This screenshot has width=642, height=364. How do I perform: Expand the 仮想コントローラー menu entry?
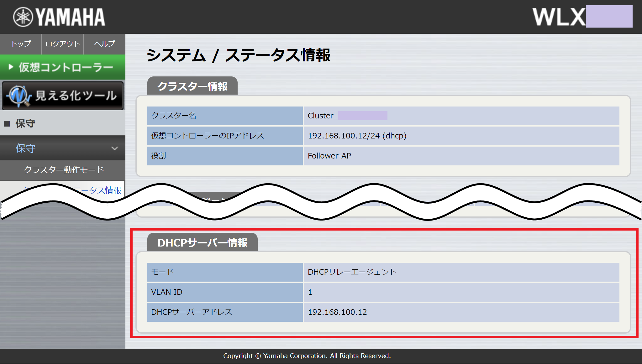tap(63, 67)
